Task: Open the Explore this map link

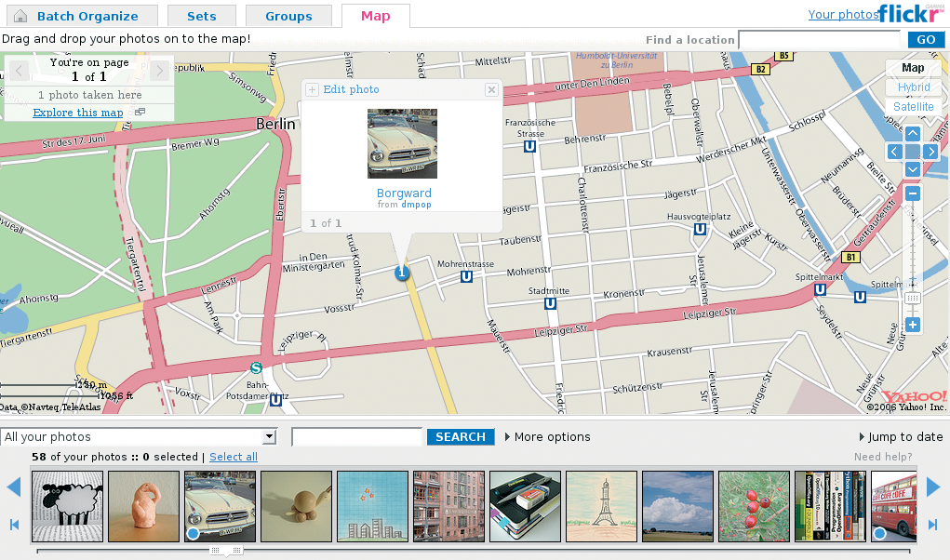Action: (x=77, y=113)
